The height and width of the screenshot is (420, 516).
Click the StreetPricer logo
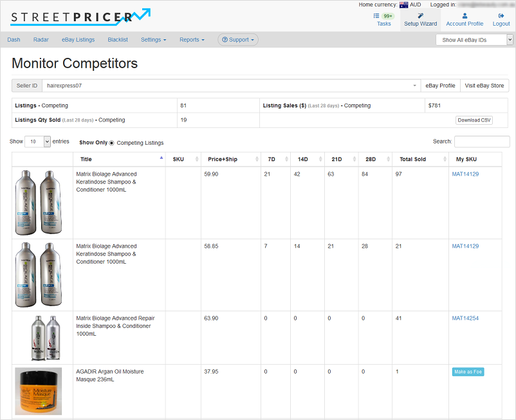point(81,16)
